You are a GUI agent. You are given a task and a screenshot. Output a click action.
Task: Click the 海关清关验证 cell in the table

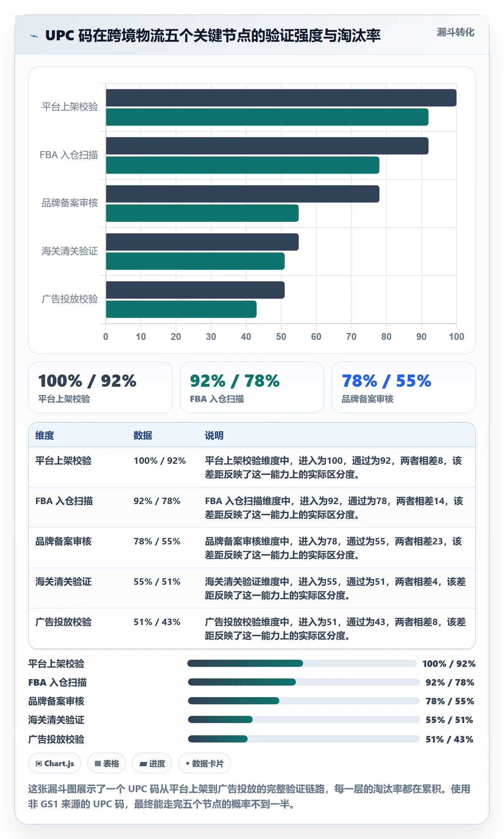click(63, 582)
